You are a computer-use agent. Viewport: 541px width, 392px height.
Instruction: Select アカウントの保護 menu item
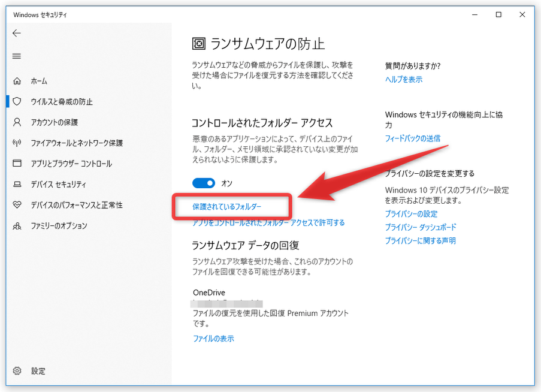pos(55,122)
